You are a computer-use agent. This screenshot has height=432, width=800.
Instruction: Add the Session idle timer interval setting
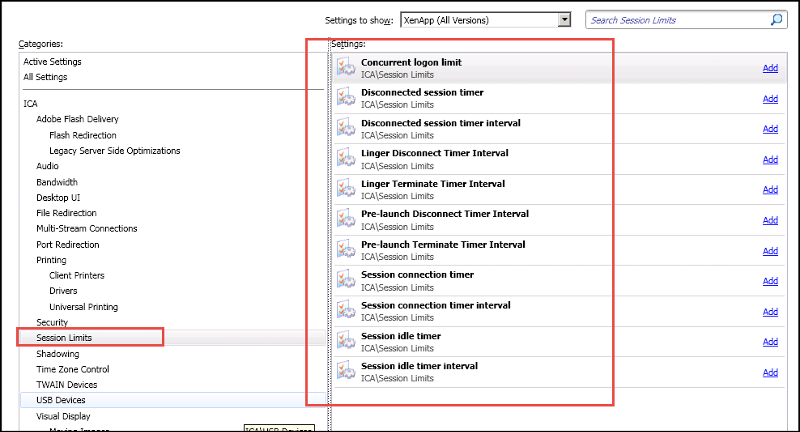pos(770,372)
